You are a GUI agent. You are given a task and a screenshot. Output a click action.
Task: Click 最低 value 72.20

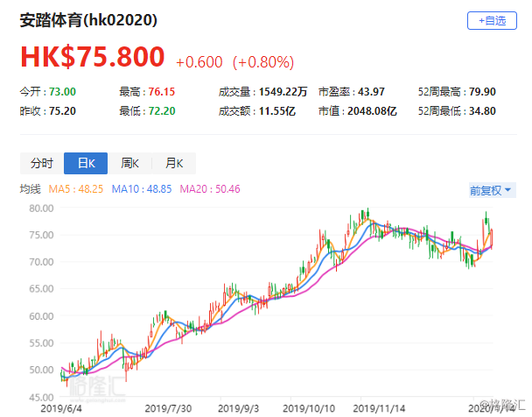pyautogui.click(x=162, y=111)
